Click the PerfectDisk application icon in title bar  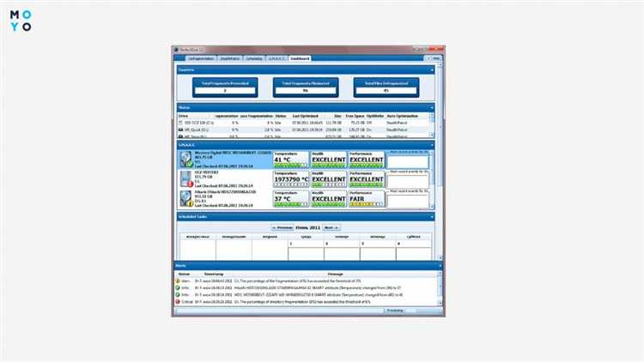click(x=176, y=50)
